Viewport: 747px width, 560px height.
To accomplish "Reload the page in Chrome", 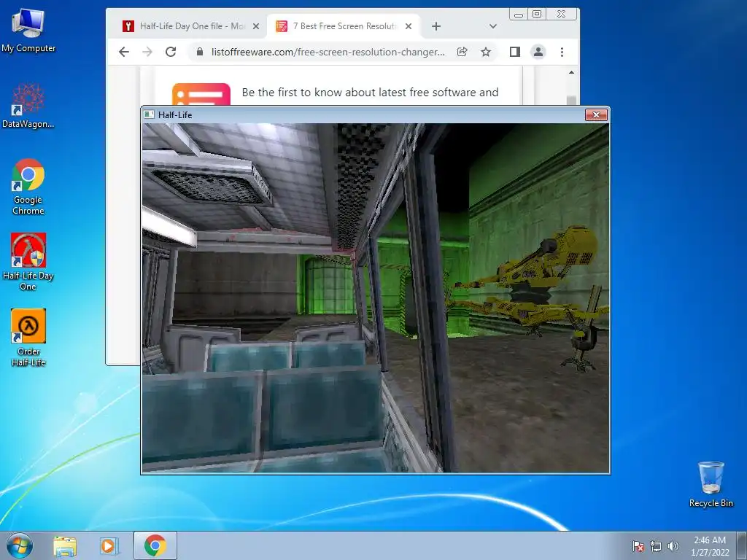I will 171,52.
